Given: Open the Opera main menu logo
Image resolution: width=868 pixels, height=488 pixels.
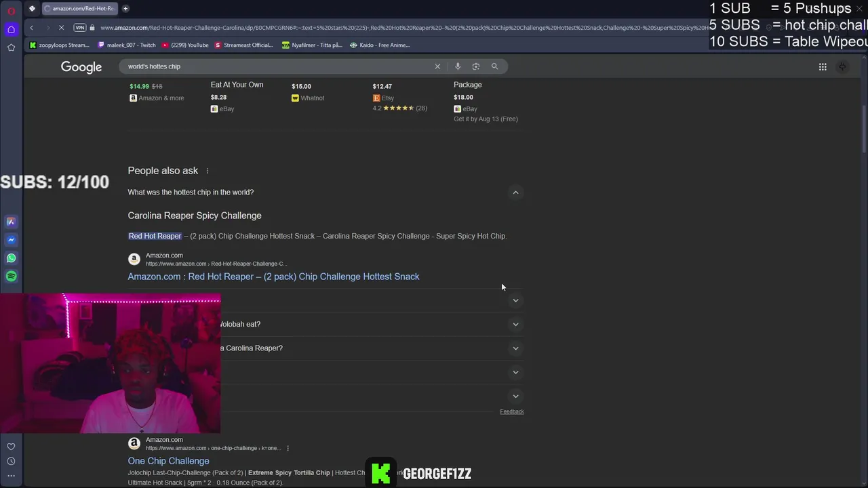Looking at the screenshot, I should click(x=11, y=11).
